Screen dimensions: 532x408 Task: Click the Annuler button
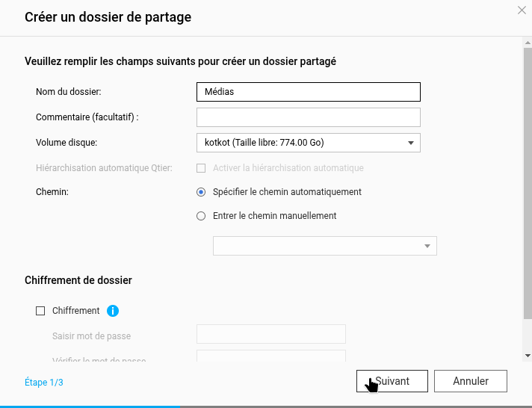[x=471, y=381]
